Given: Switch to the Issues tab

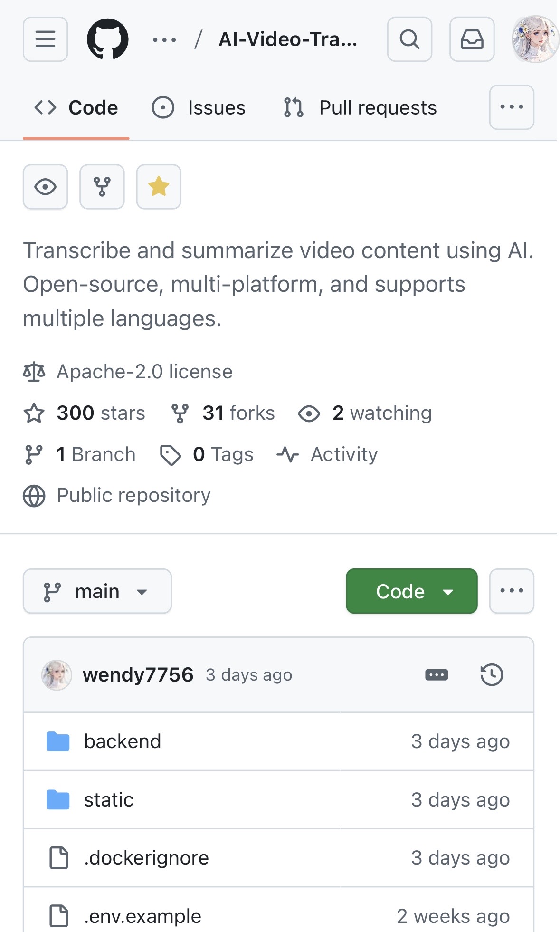Looking at the screenshot, I should click(x=199, y=107).
